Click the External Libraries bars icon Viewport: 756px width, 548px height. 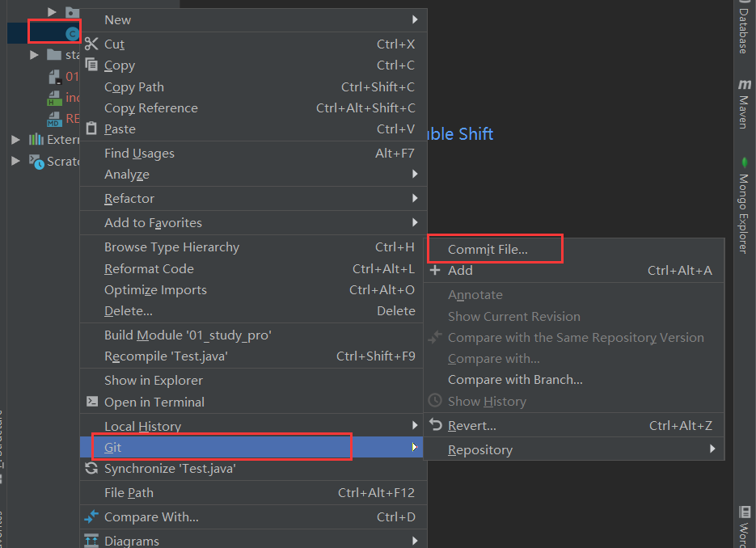click(x=36, y=139)
